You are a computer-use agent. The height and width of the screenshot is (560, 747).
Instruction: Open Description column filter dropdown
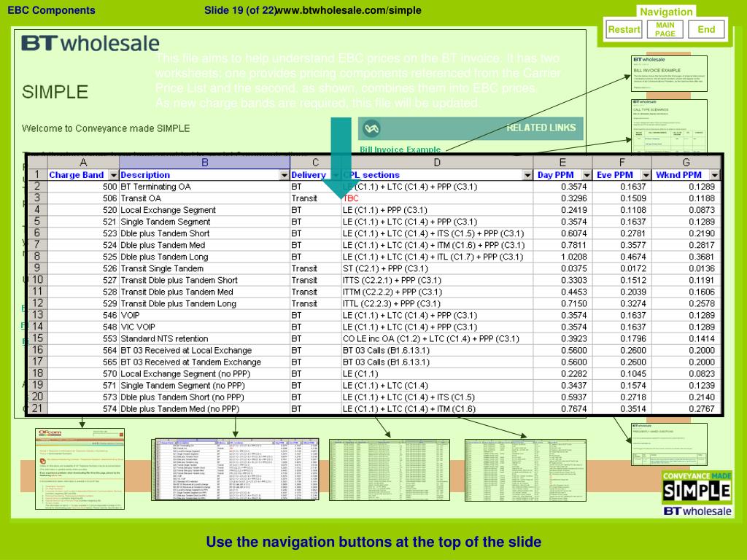pyautogui.click(x=284, y=175)
